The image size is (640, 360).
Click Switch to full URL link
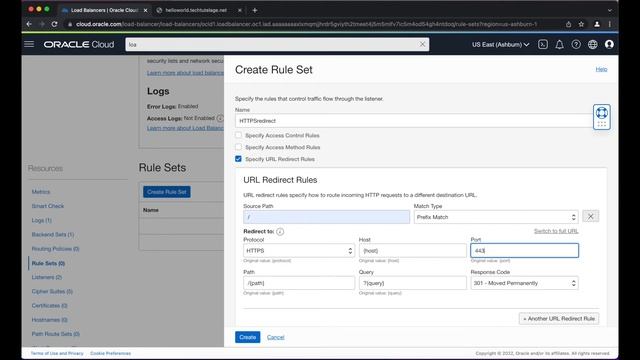[x=556, y=231]
